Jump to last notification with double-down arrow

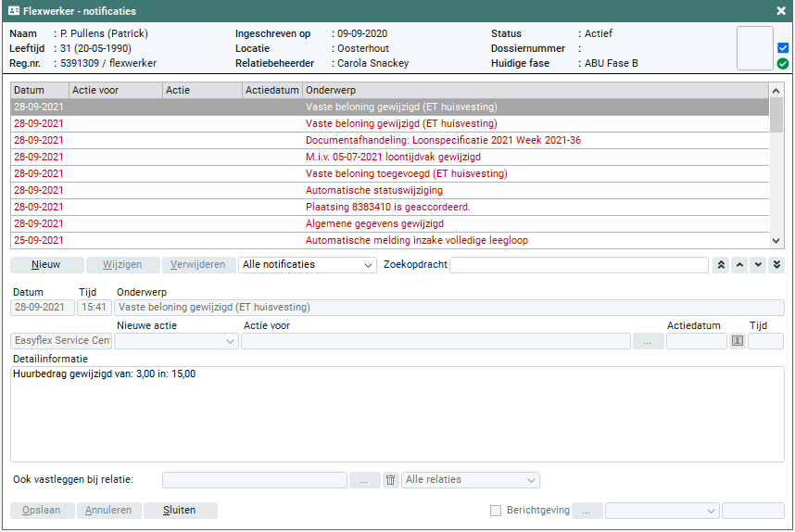click(776, 265)
